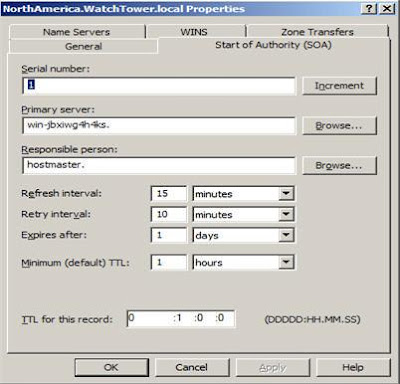
Task: Open the WINS tab
Action: [x=196, y=32]
